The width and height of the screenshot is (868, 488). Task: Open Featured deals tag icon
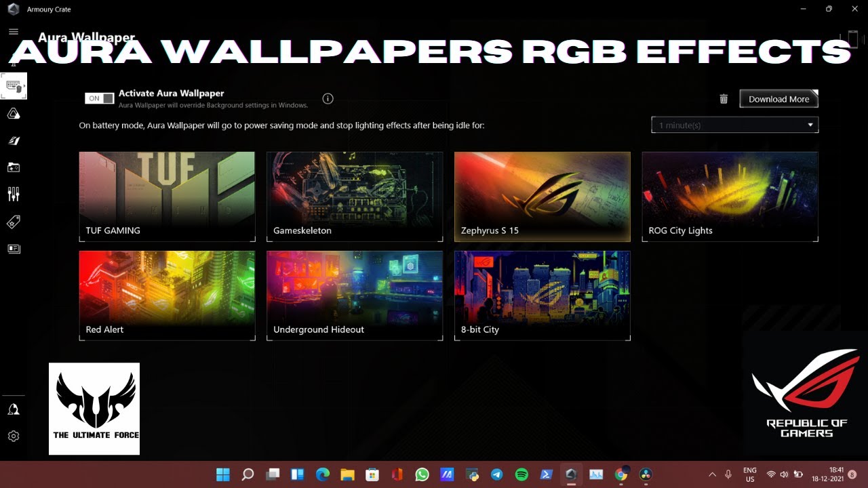14,222
